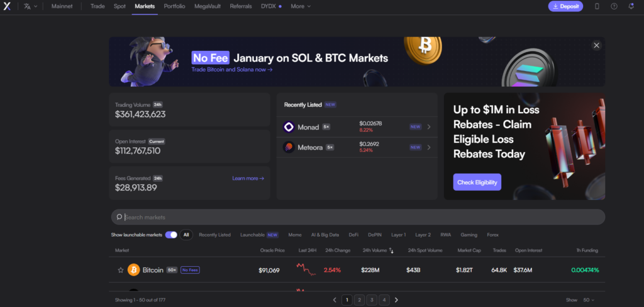Click the Monad token icon

[x=289, y=126]
